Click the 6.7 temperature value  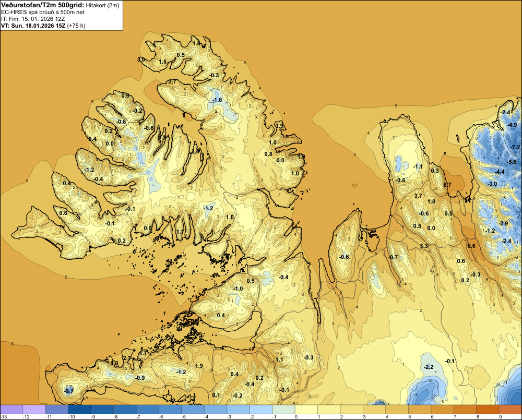pos(447,185)
